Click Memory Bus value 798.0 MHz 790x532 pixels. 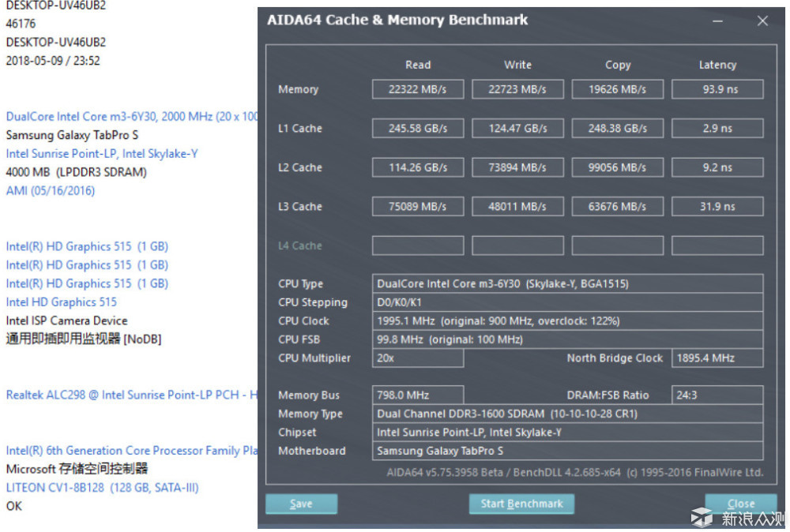click(x=418, y=395)
